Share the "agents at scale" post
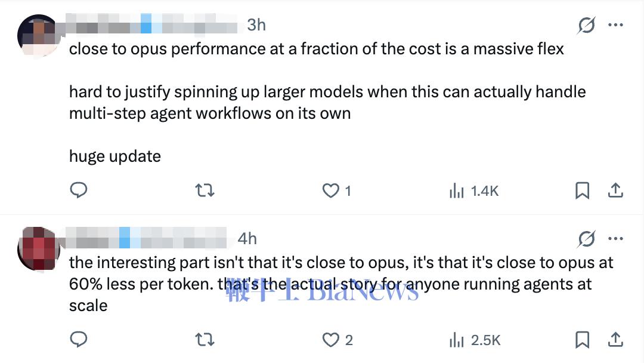 tap(615, 340)
